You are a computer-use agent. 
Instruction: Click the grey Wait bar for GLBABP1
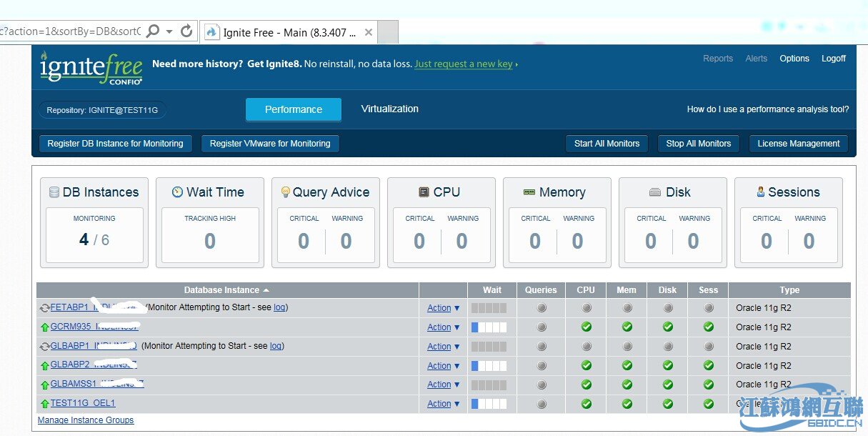pyautogui.click(x=489, y=347)
